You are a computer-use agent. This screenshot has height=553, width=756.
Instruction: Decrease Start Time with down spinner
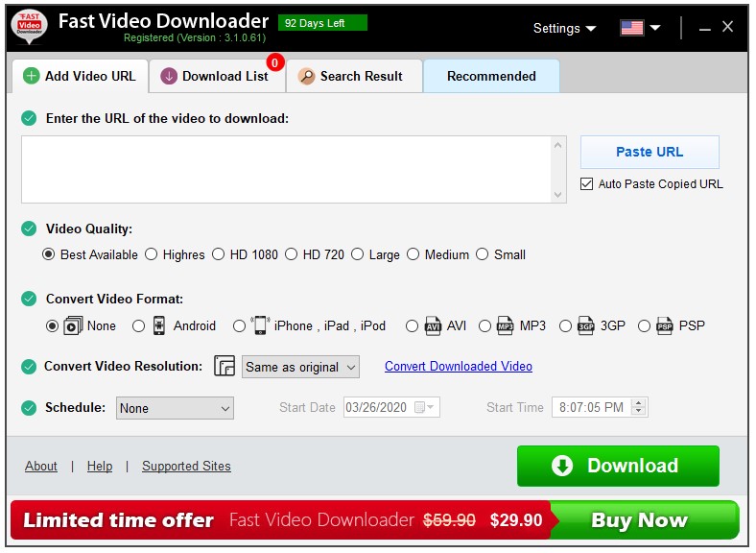[x=639, y=412]
